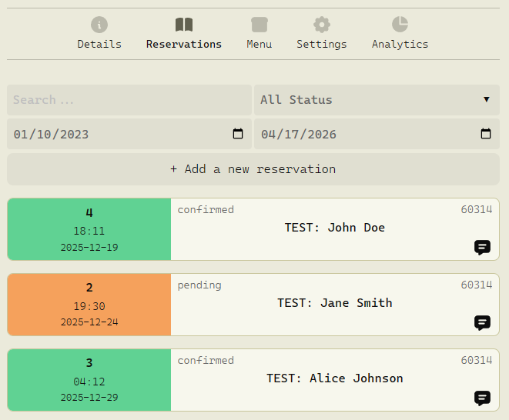Click the green confirmed block for 2025-12-19
The image size is (509, 420).
click(x=89, y=229)
